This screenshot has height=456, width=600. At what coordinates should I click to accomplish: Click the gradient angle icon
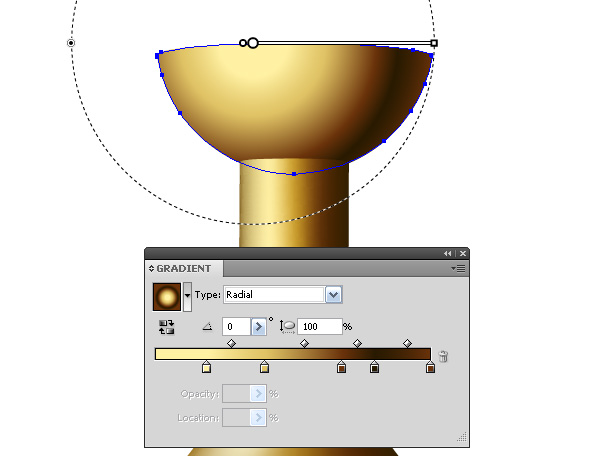[x=208, y=327]
